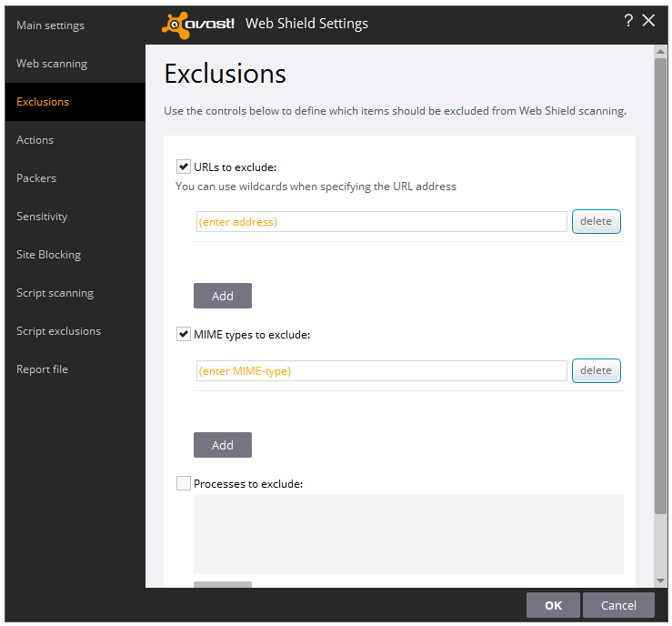Viewport: 672px width, 626px height.
Task: Uncheck URLs to exclude checkbox
Action: tap(184, 167)
